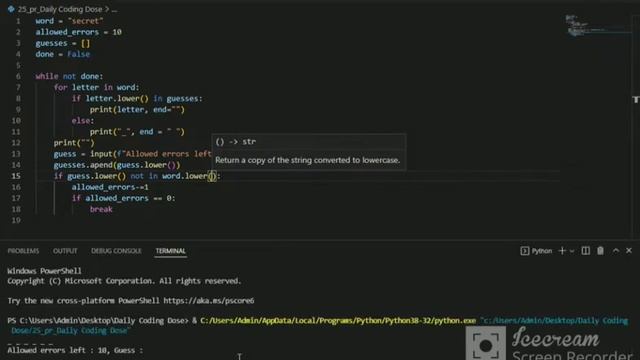The image size is (640, 360).
Task: Create a new terminal with plus icon
Action: (562, 251)
